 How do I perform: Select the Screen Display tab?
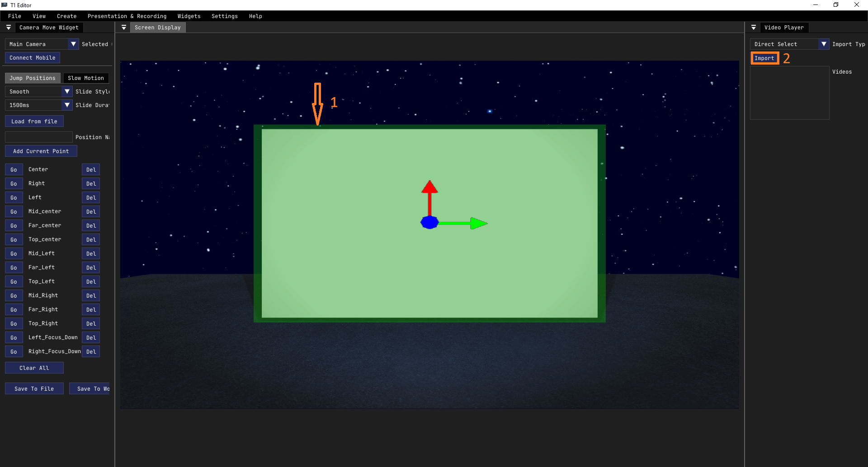coord(158,28)
